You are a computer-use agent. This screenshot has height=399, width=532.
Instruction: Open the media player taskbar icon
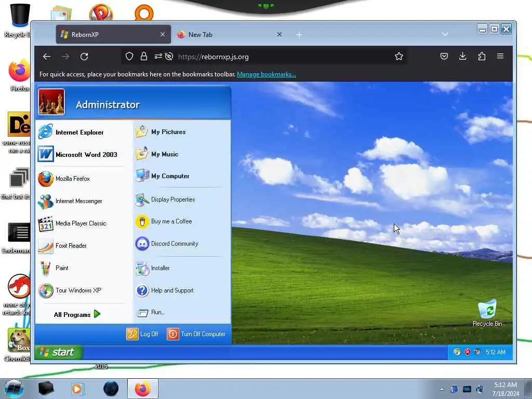(x=77, y=389)
